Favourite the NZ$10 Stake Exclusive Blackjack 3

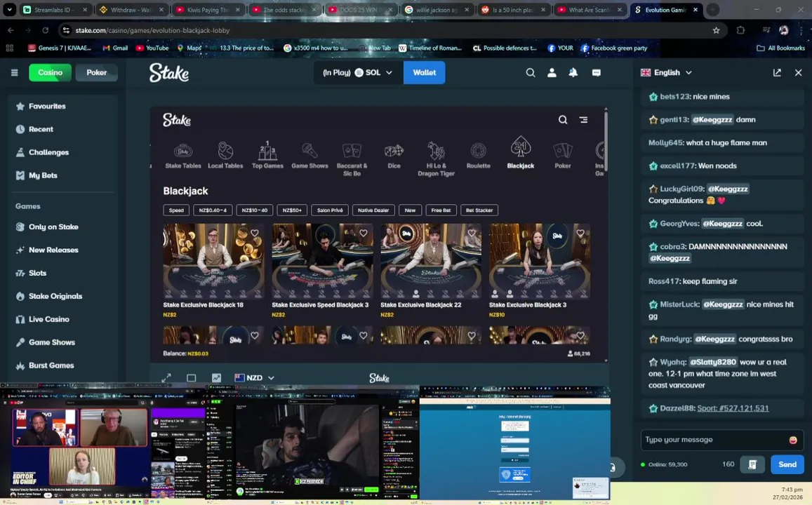[580, 234]
